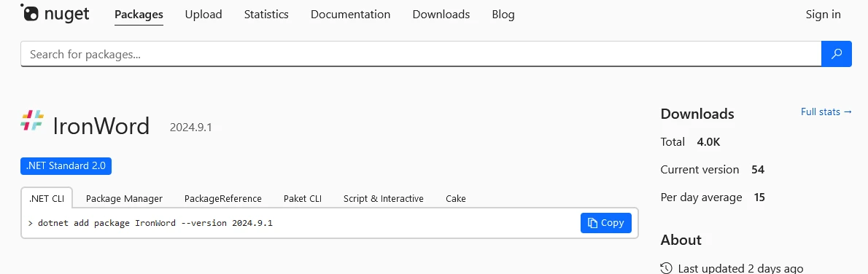Click Sign in at top right
Viewport: 868px width, 274px height.
pos(824,15)
